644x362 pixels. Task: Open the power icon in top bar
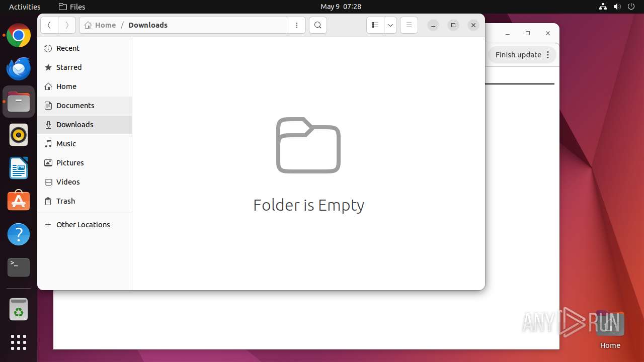tap(631, 7)
